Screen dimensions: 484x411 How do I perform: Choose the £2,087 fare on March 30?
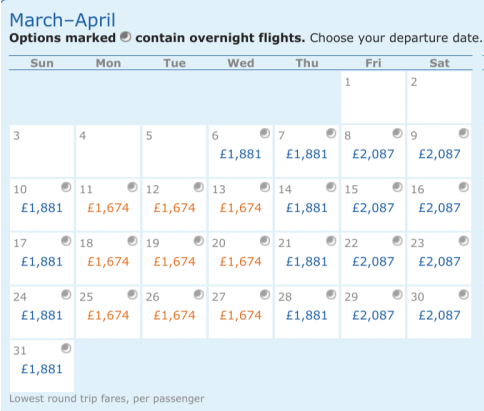pyautogui.click(x=440, y=315)
